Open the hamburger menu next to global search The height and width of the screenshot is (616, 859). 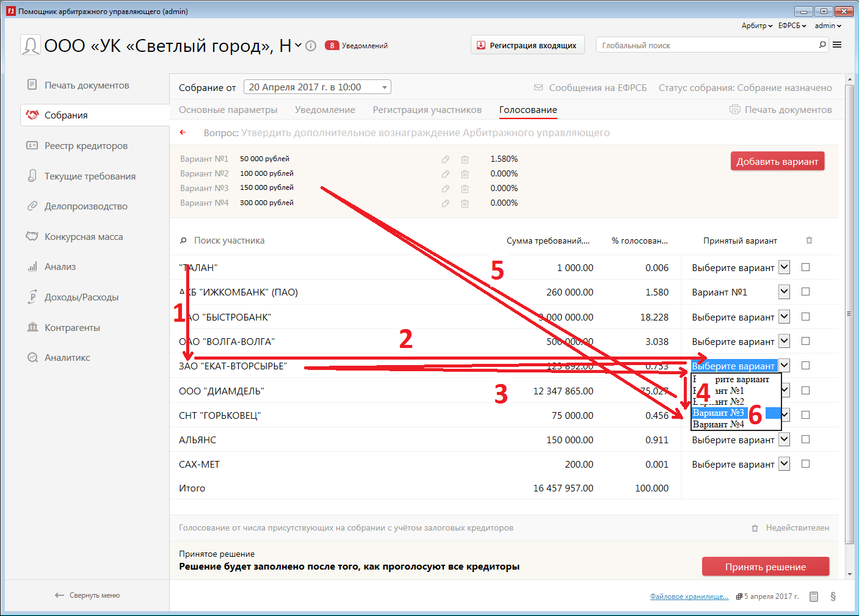click(x=837, y=45)
